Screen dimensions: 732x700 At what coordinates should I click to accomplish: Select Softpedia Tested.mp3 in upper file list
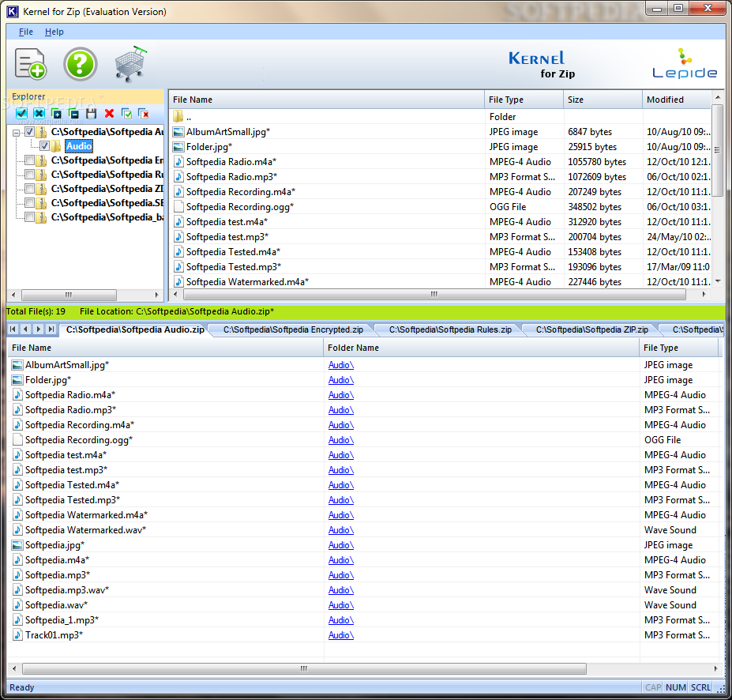click(234, 267)
